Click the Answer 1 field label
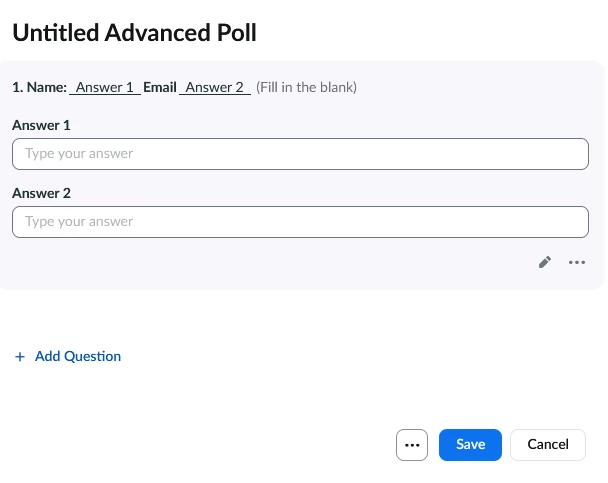608x483 pixels. tap(41, 126)
